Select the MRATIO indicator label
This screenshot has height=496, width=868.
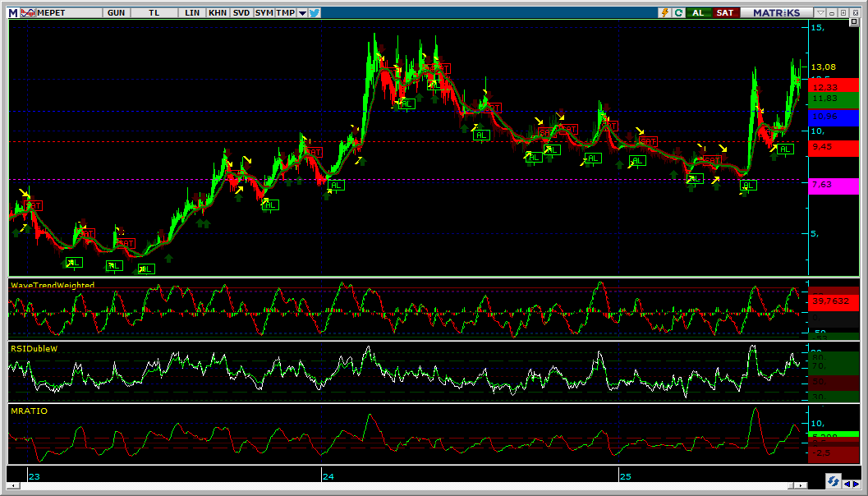(29, 411)
